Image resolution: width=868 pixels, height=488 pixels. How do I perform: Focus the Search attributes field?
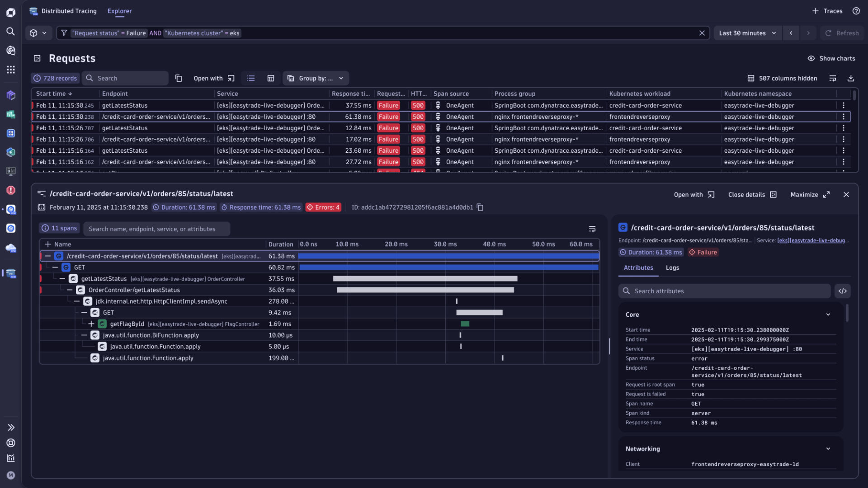pyautogui.click(x=725, y=291)
